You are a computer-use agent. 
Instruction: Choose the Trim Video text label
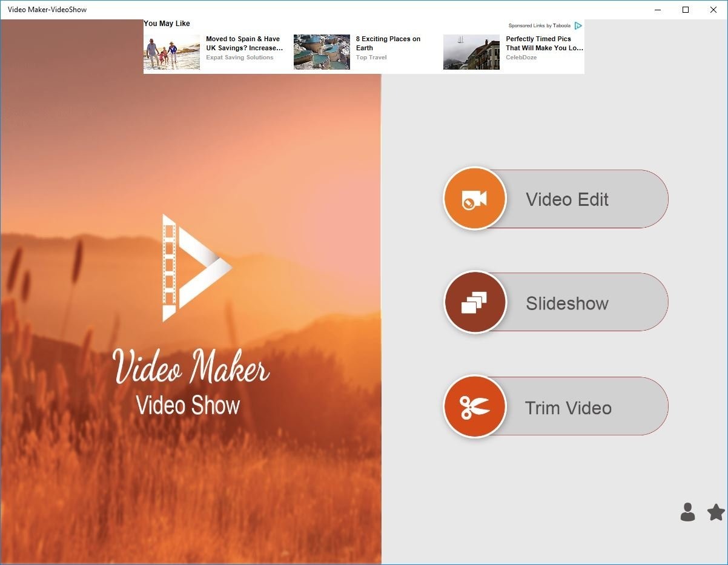tap(568, 408)
